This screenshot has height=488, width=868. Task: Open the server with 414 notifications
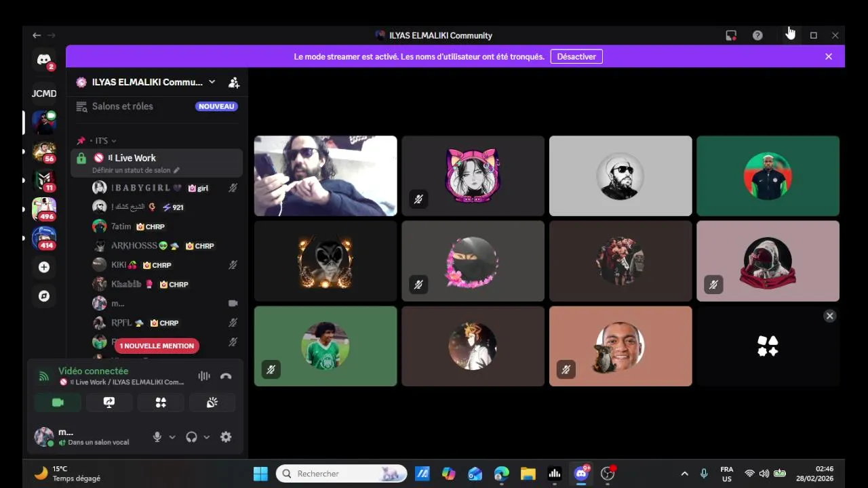point(44,239)
